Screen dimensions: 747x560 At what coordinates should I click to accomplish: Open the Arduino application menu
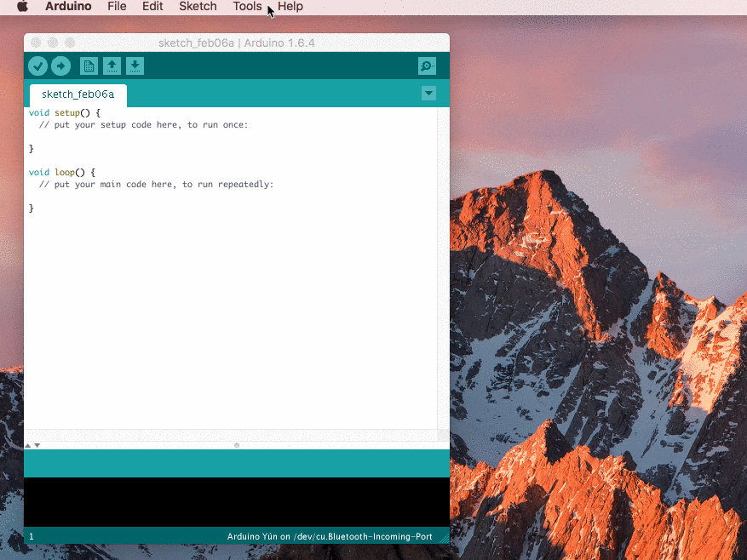(x=68, y=7)
